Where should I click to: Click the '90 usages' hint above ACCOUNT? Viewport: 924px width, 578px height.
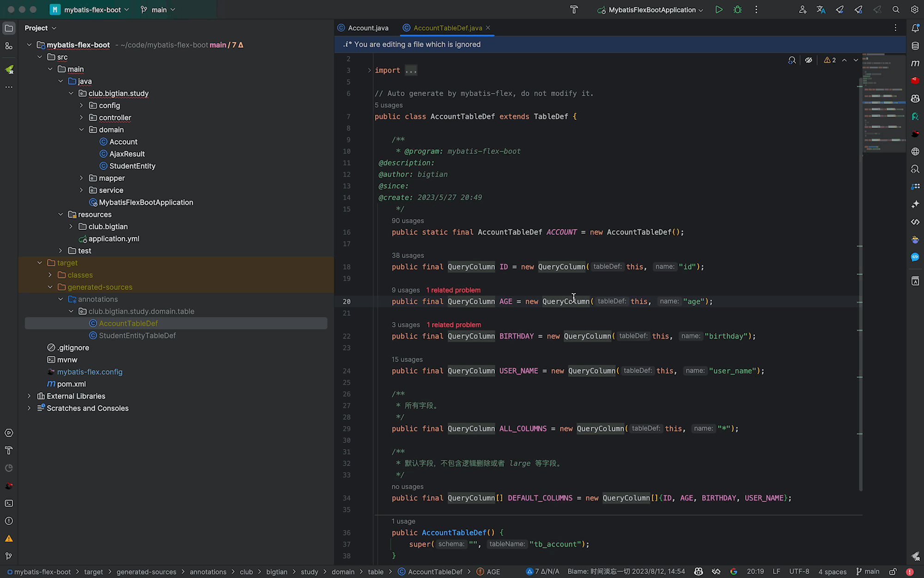pos(407,221)
